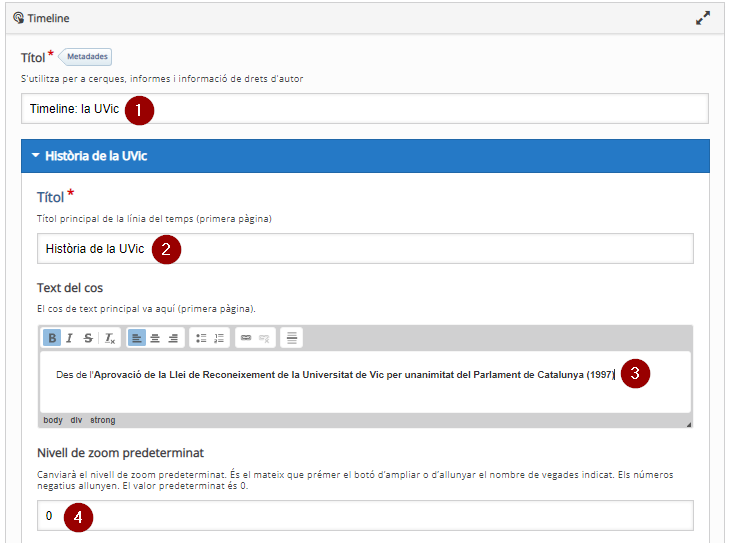Insert a hyperlink in body text
The image size is (739, 543).
[x=246, y=338]
